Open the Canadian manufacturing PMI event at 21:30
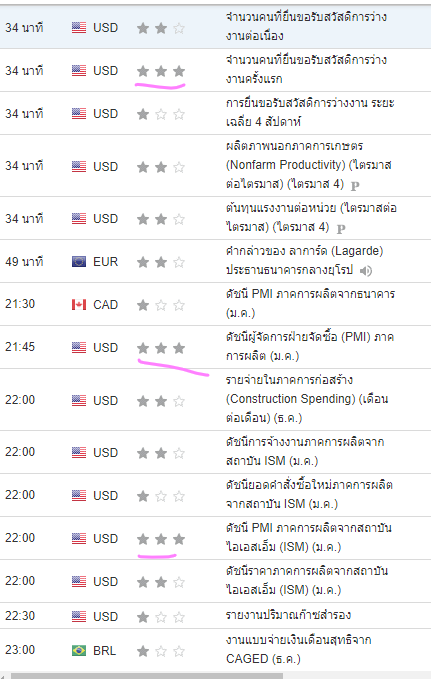The height and width of the screenshot is (679, 431). click(x=310, y=303)
